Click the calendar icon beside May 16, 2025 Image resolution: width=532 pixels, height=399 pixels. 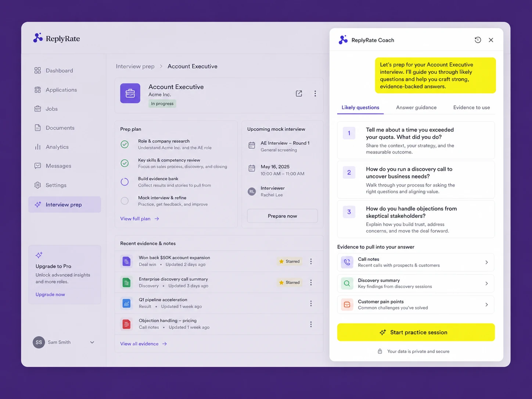point(252,168)
